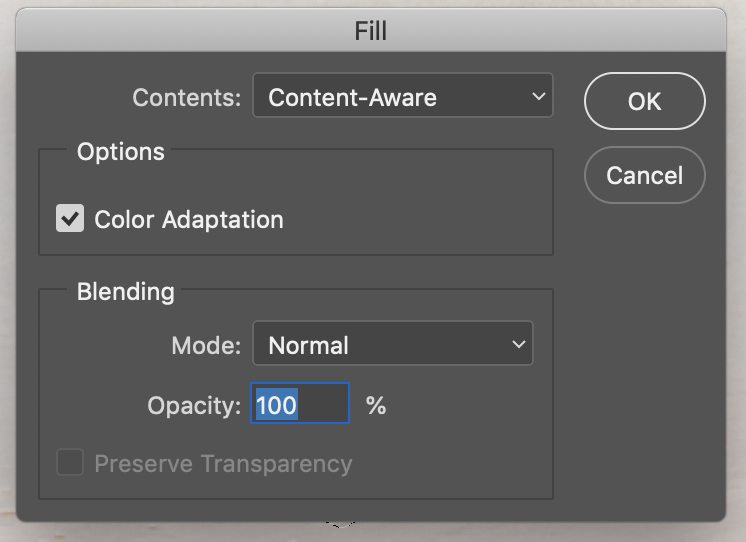Click the "Opacity:" label
Image resolution: width=746 pixels, height=542 pixels.
pos(194,405)
